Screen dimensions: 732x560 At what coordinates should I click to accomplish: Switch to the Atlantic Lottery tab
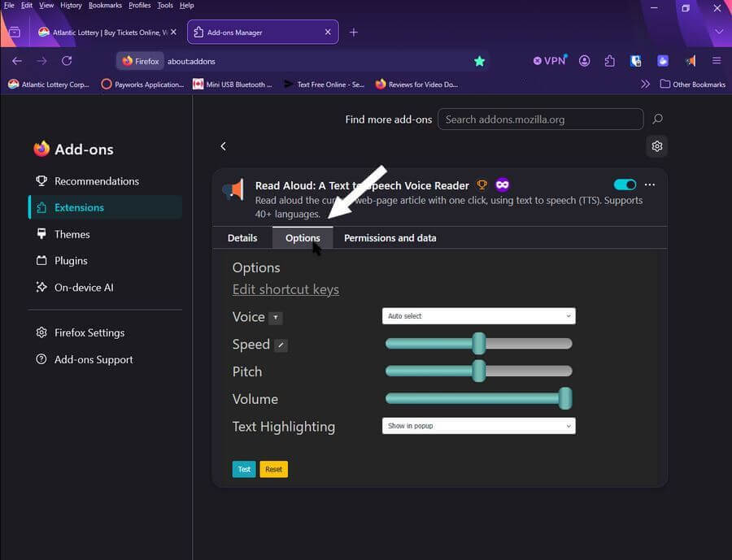(x=107, y=33)
